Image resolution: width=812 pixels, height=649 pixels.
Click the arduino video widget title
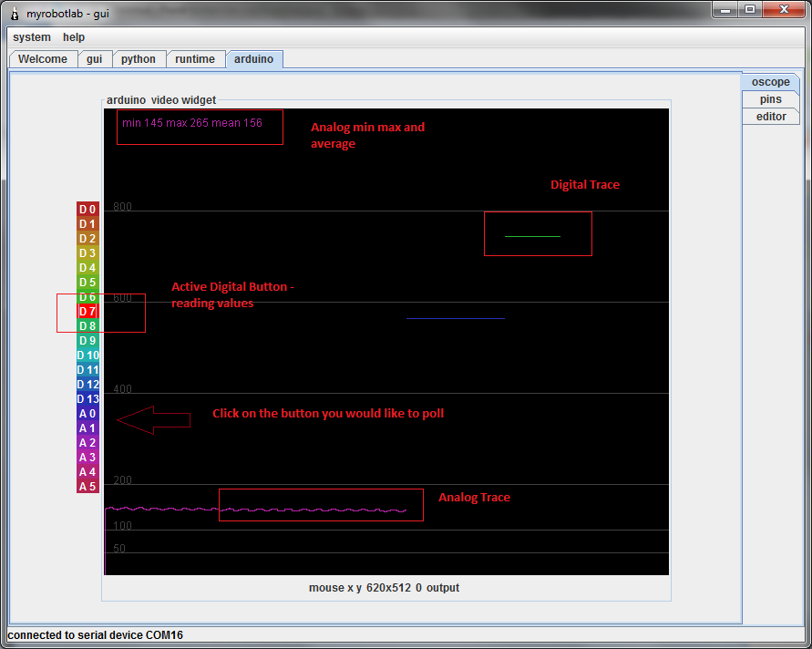click(x=161, y=100)
